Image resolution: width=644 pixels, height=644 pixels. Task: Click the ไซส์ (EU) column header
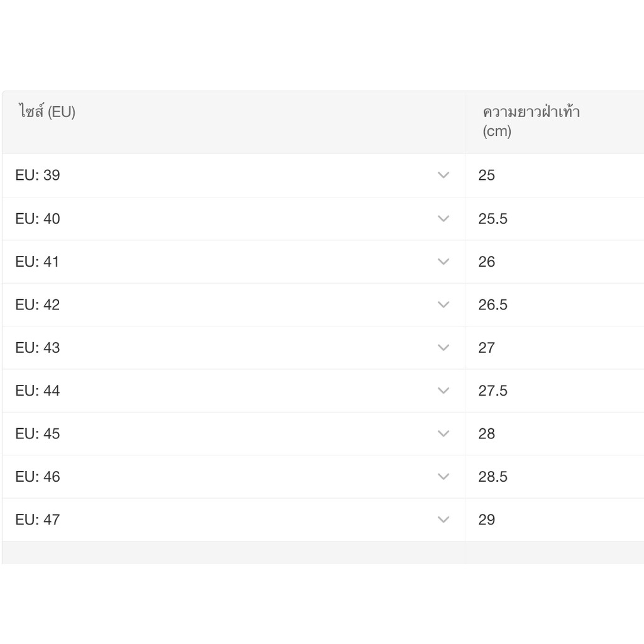(47, 113)
